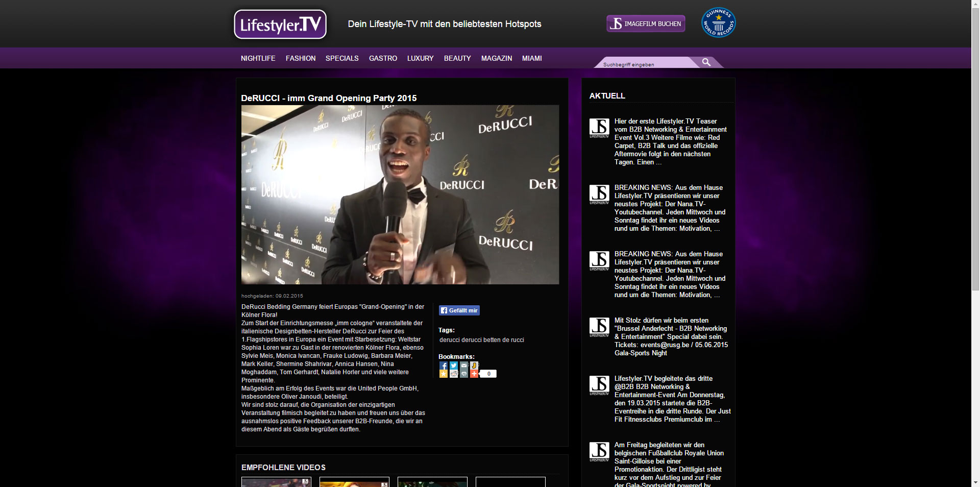Open the LUXURY menu
980x487 pixels.
click(421, 58)
